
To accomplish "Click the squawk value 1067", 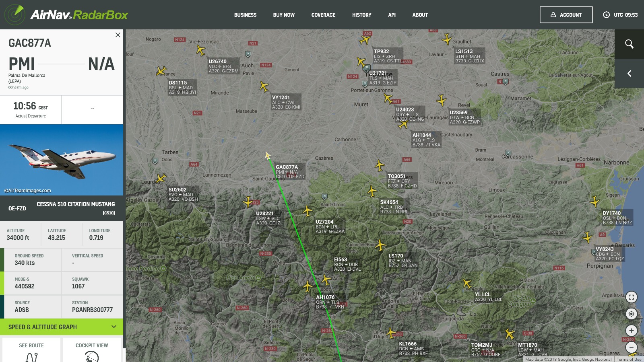I will tap(78, 286).
